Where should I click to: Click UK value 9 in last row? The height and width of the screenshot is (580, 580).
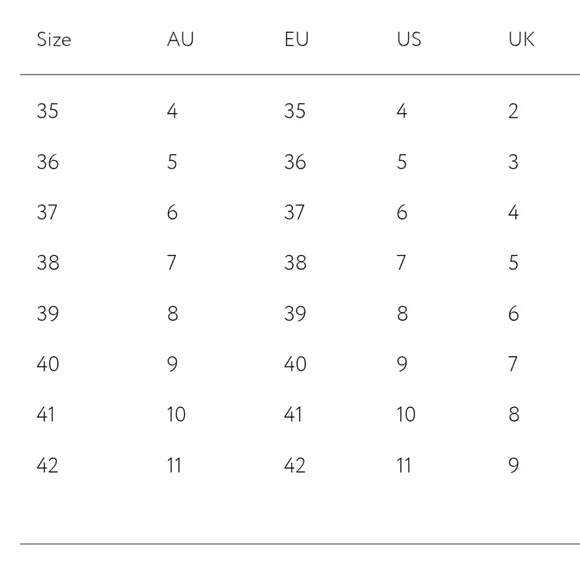[x=514, y=465]
